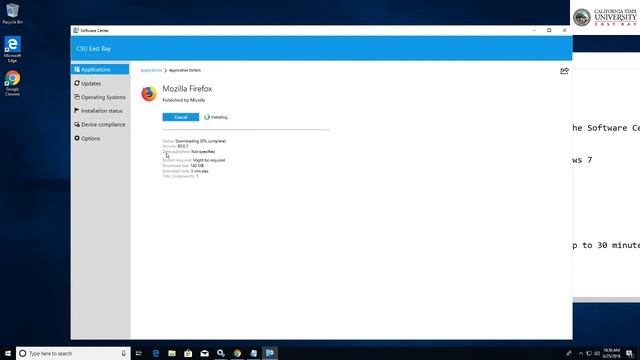Viewport: 640px width, 360px height.
Task: Click the "Not specified" date value
Action: click(x=203, y=151)
